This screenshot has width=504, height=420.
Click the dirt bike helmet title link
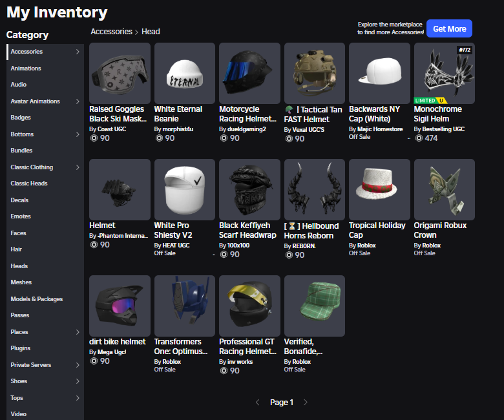[x=118, y=342]
